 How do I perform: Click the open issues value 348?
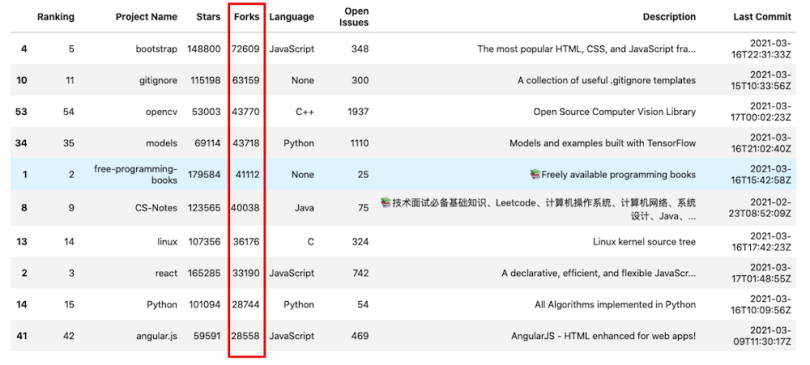(x=360, y=49)
